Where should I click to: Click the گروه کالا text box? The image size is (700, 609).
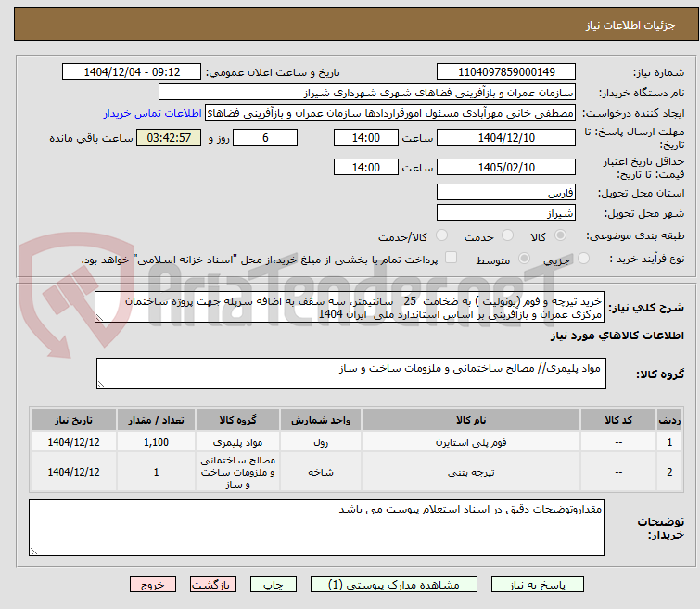click(x=351, y=374)
